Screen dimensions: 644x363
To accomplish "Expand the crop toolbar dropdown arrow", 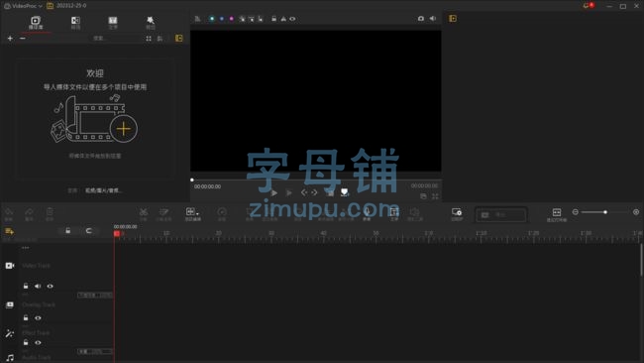I will click(197, 213).
